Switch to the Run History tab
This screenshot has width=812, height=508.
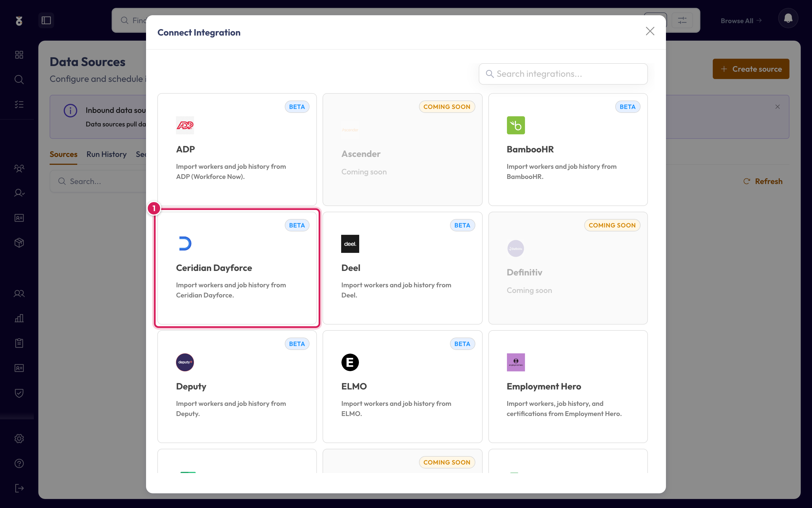tap(106, 154)
